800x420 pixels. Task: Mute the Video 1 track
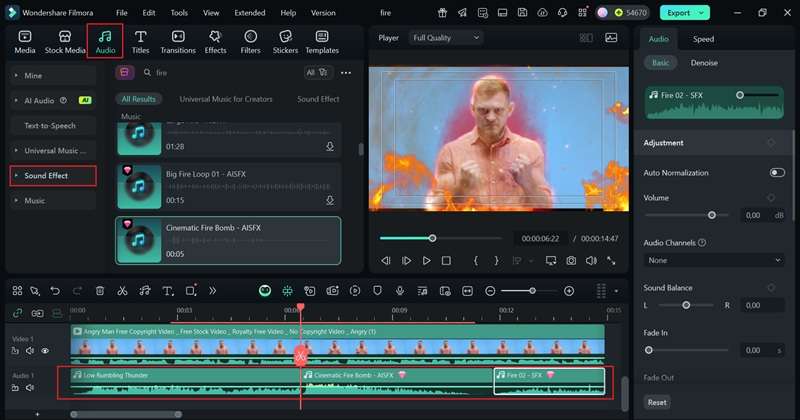[30, 351]
